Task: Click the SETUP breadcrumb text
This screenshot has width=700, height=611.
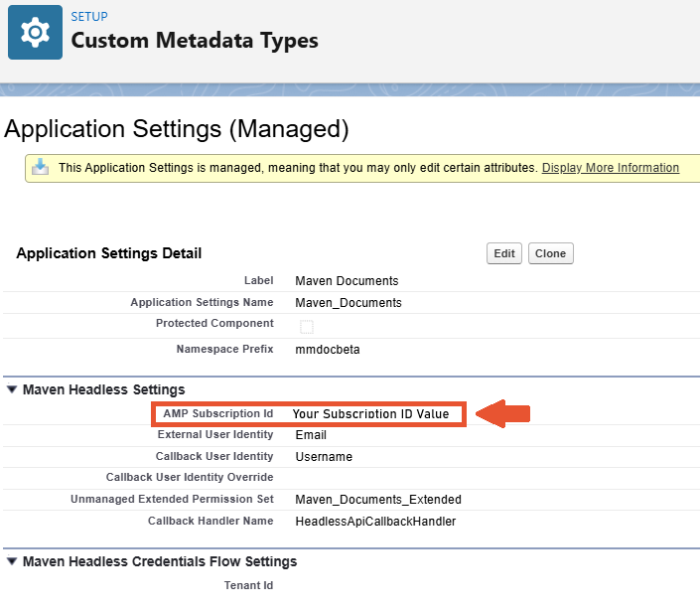Action: [89, 17]
